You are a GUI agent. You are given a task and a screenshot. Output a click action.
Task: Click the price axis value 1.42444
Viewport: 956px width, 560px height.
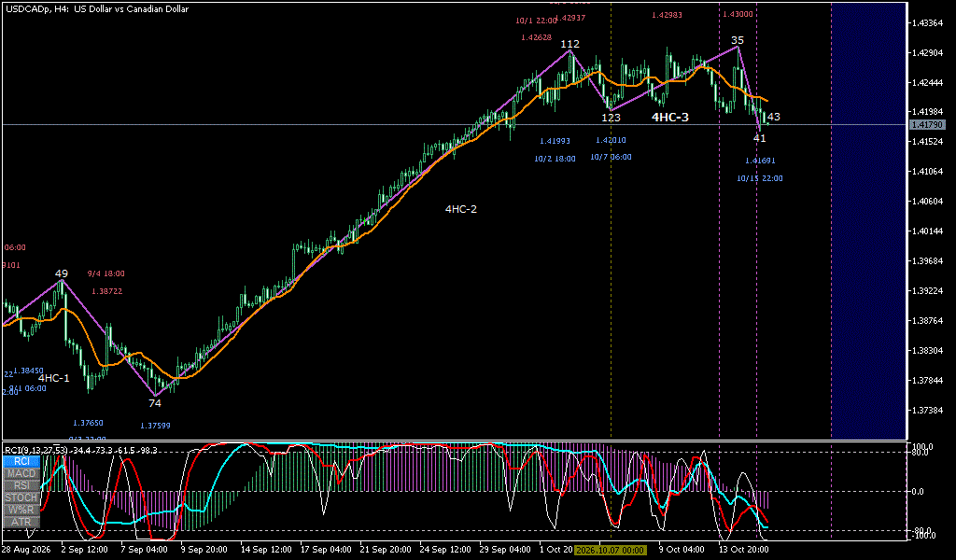(926, 82)
